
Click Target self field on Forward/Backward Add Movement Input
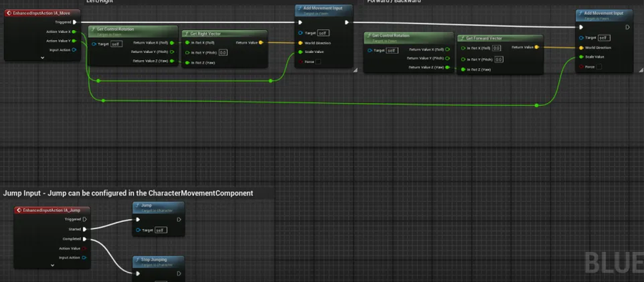pos(604,38)
